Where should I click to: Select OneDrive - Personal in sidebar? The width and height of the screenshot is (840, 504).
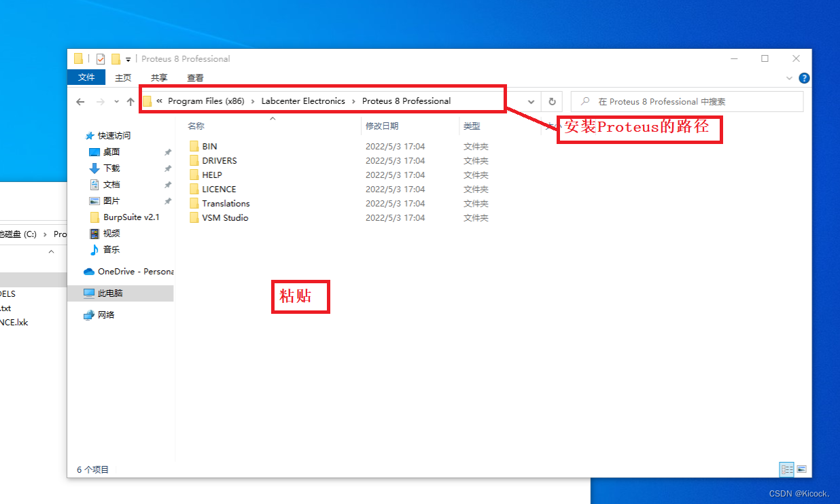click(x=135, y=271)
